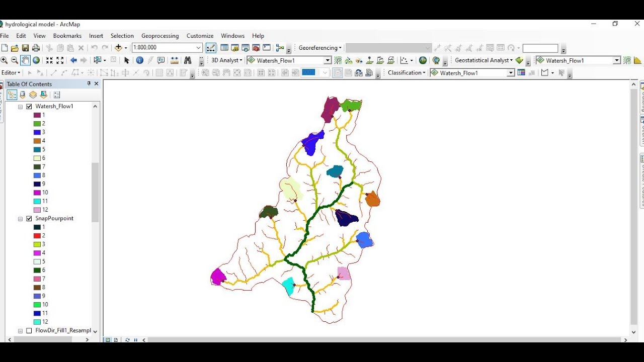Open a map document folder icon

coord(15,48)
